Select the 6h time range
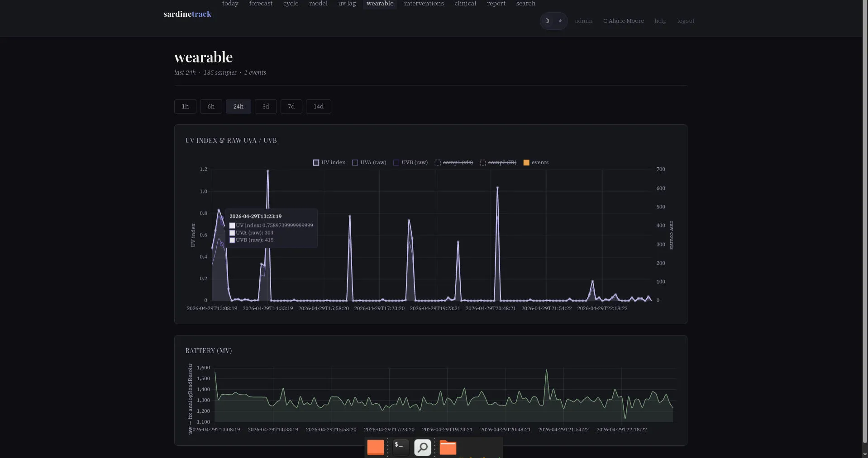The image size is (868, 458). 211,107
